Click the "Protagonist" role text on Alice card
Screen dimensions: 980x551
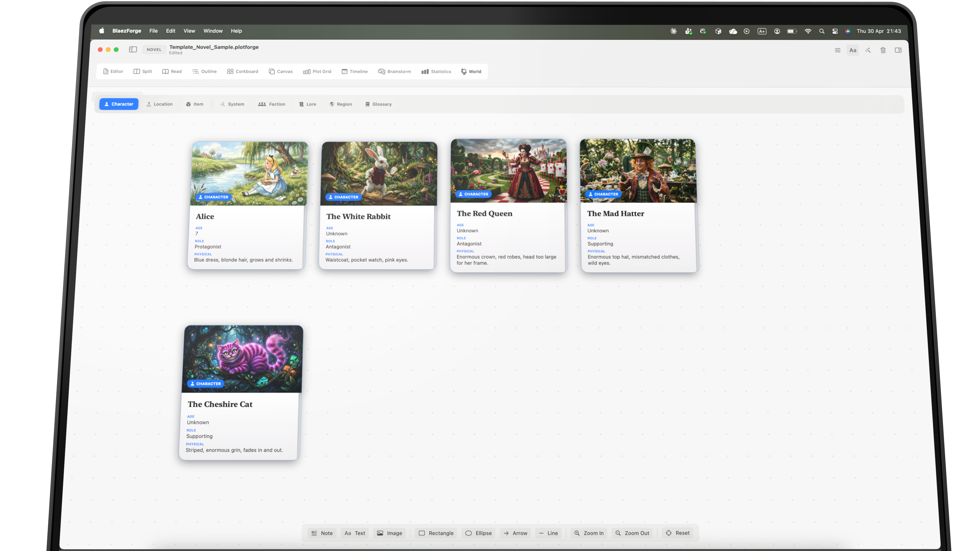[208, 247]
